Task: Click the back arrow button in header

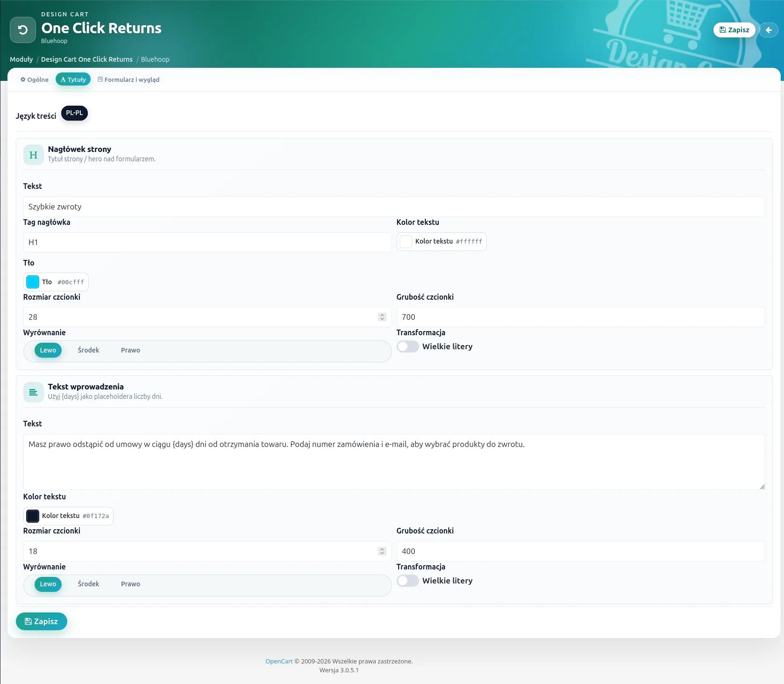Action: point(769,30)
